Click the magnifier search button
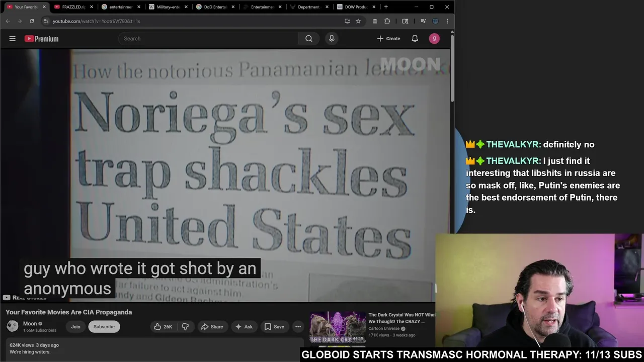The height and width of the screenshot is (362, 644). click(x=309, y=39)
